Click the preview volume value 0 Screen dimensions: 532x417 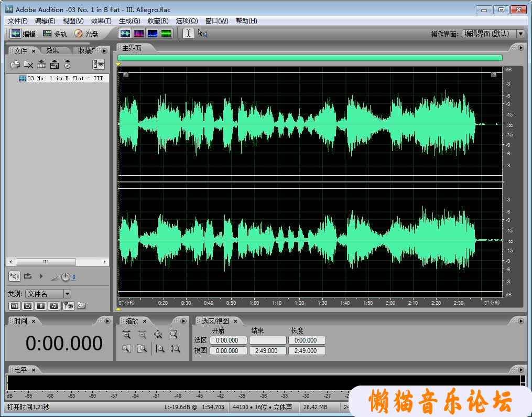[x=73, y=277]
